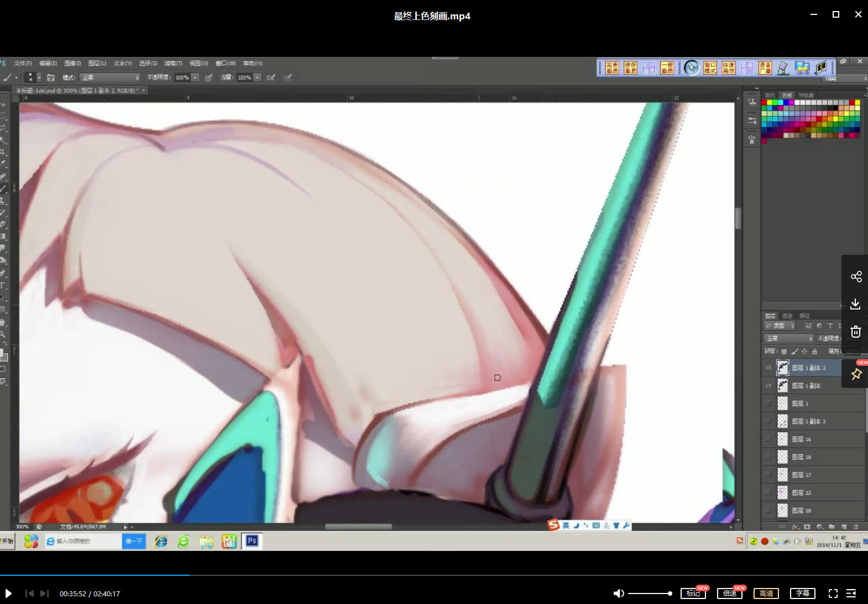Open the layer blend mode dropdown
Viewport: 868px width, 604px height.
point(788,338)
